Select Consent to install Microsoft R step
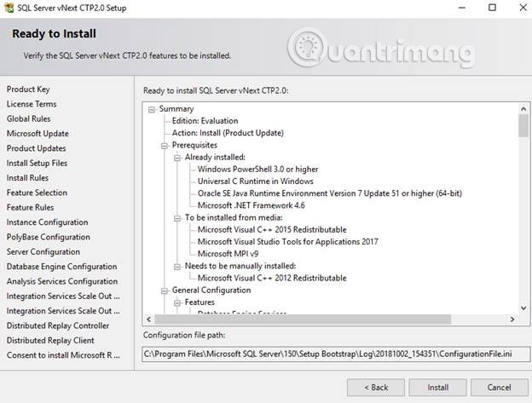532x403 pixels. (63, 355)
